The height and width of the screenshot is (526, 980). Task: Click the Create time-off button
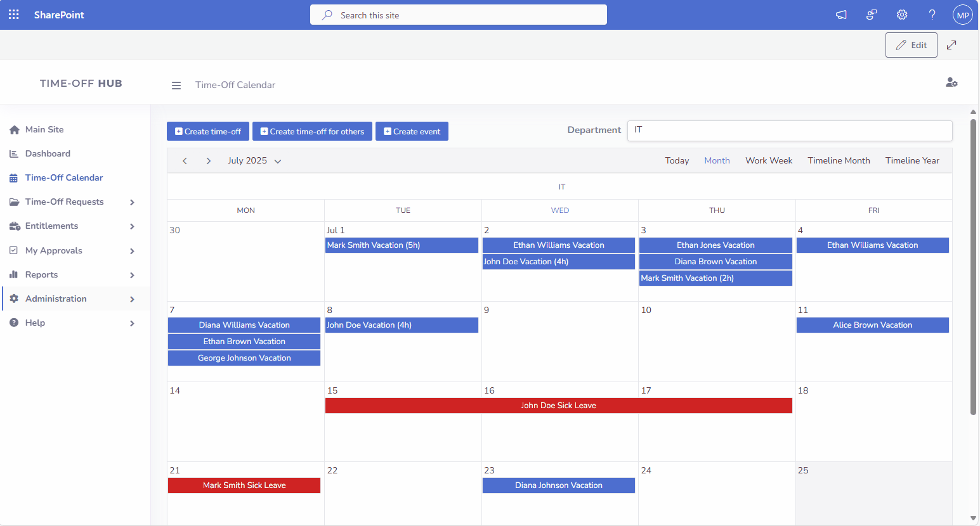pos(208,132)
